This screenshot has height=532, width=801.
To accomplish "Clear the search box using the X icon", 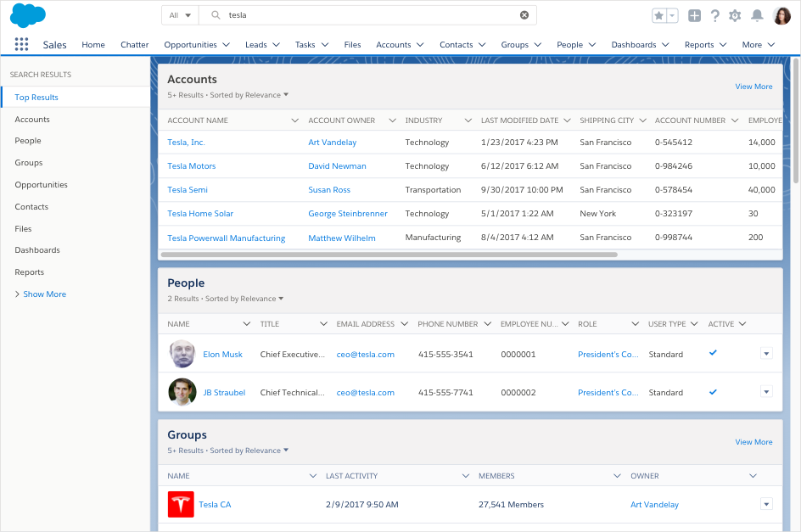I will click(524, 14).
